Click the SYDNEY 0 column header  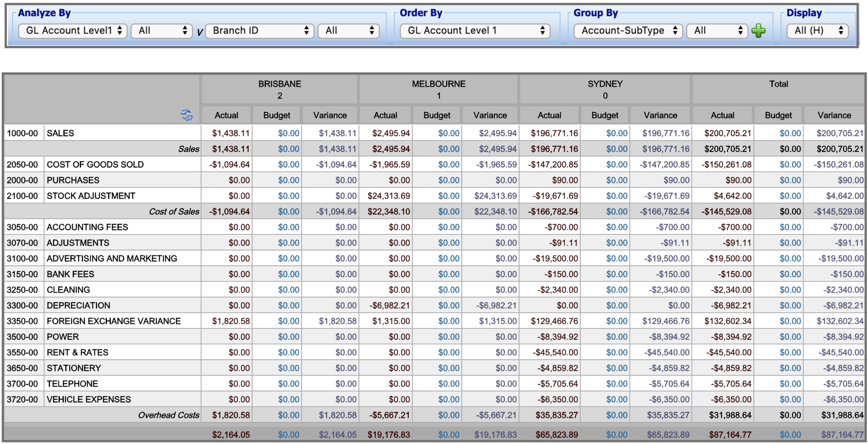click(x=605, y=90)
